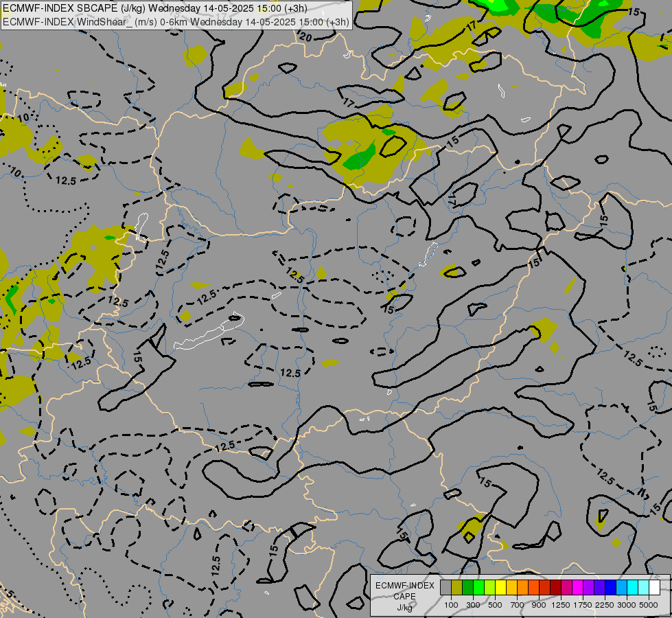Pick the orange-red swatch left of 900 tick
Viewport: 672px width, 618px height.
[x=533, y=588]
